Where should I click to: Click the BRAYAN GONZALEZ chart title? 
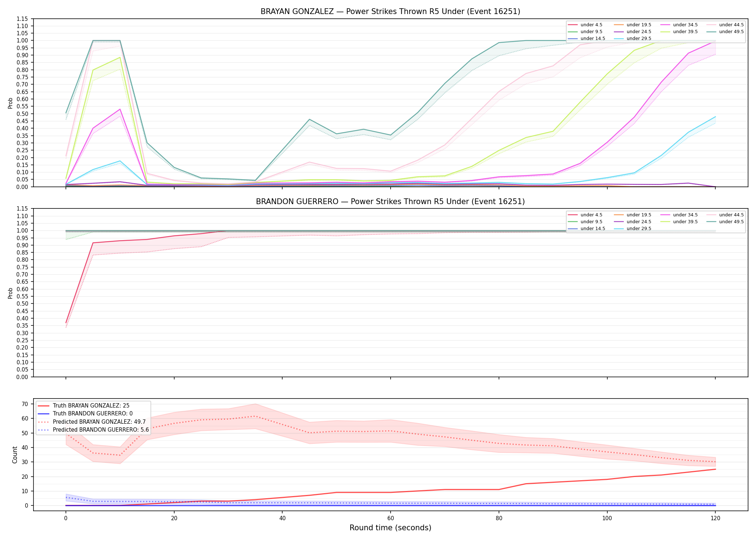coord(390,12)
